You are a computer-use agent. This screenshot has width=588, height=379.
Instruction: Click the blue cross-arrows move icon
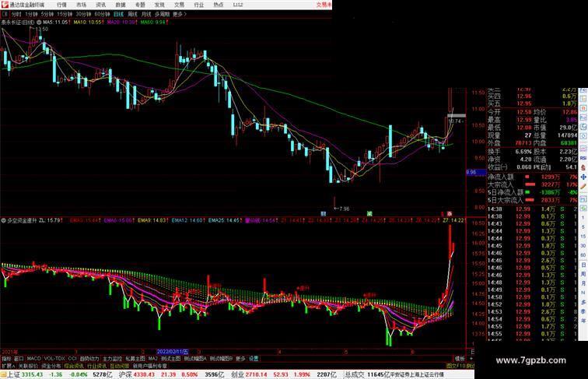tap(583, 177)
